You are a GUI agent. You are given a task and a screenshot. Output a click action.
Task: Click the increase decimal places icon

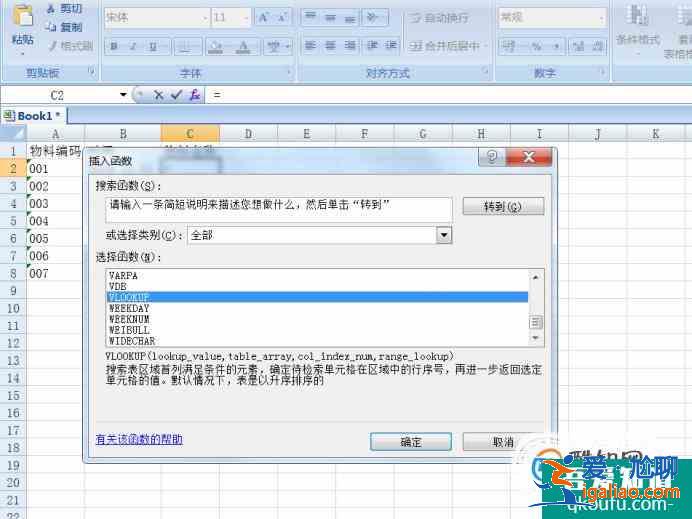579,46
